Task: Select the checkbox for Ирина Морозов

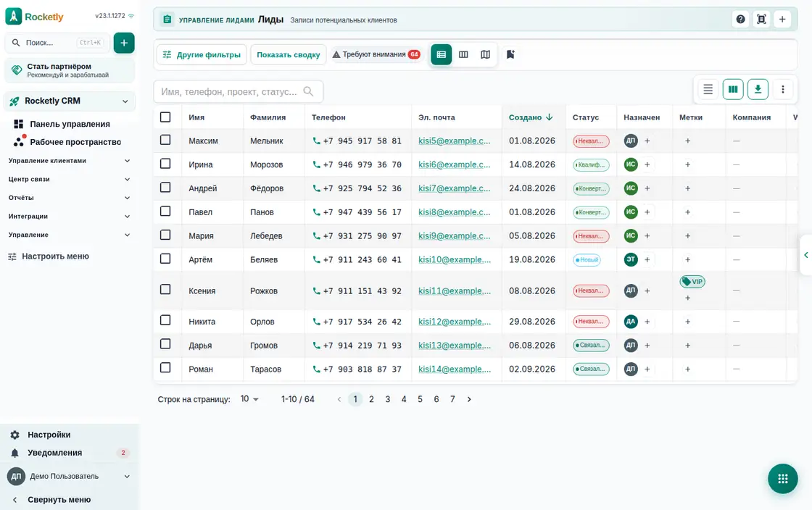Action: click(x=165, y=164)
